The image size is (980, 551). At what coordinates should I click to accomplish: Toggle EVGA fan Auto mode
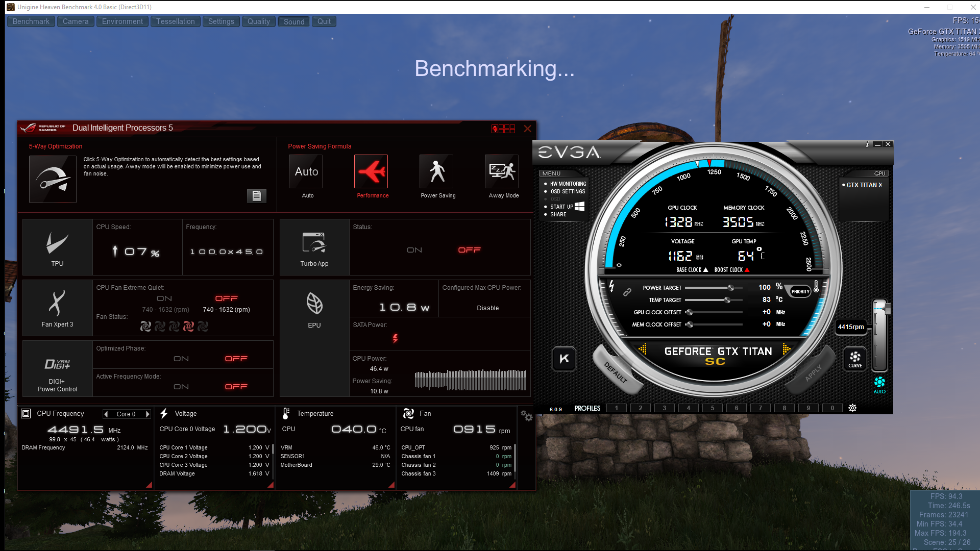coord(879,385)
